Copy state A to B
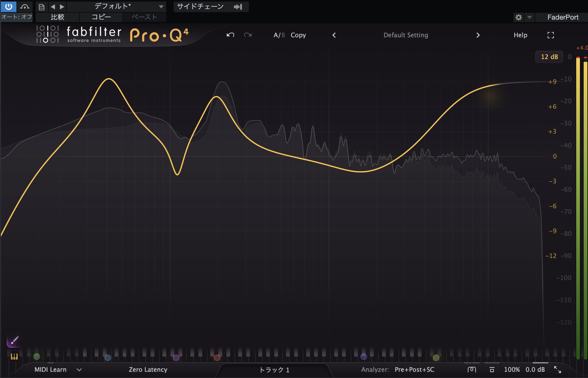Image resolution: width=588 pixels, height=378 pixels. [298, 35]
